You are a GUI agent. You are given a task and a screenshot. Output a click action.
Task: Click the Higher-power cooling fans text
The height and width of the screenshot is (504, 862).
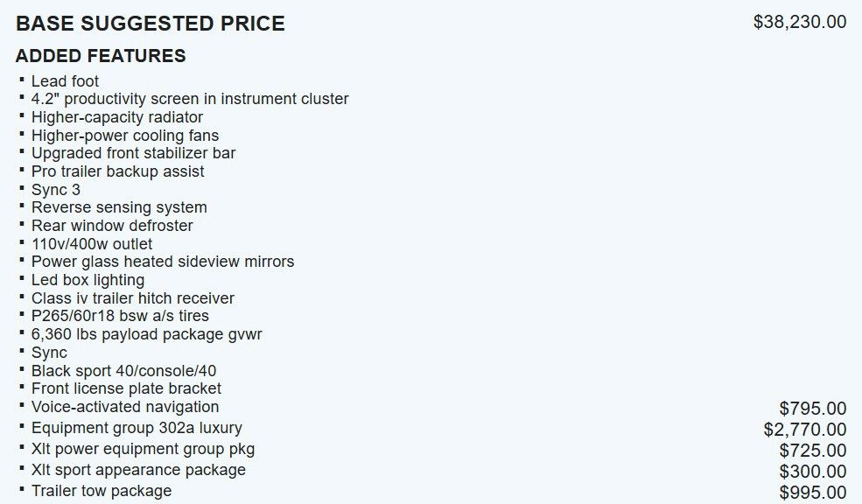click(125, 136)
